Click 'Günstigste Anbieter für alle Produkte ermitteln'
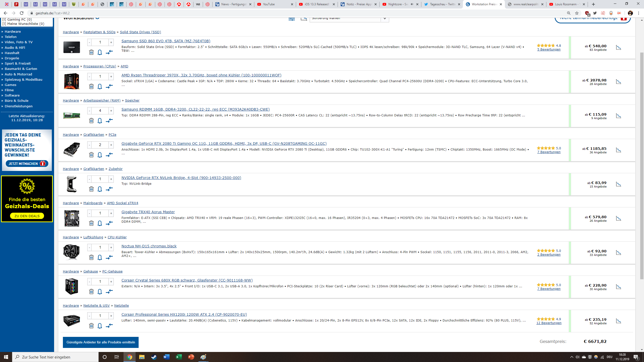The image size is (644, 362). coord(101,342)
